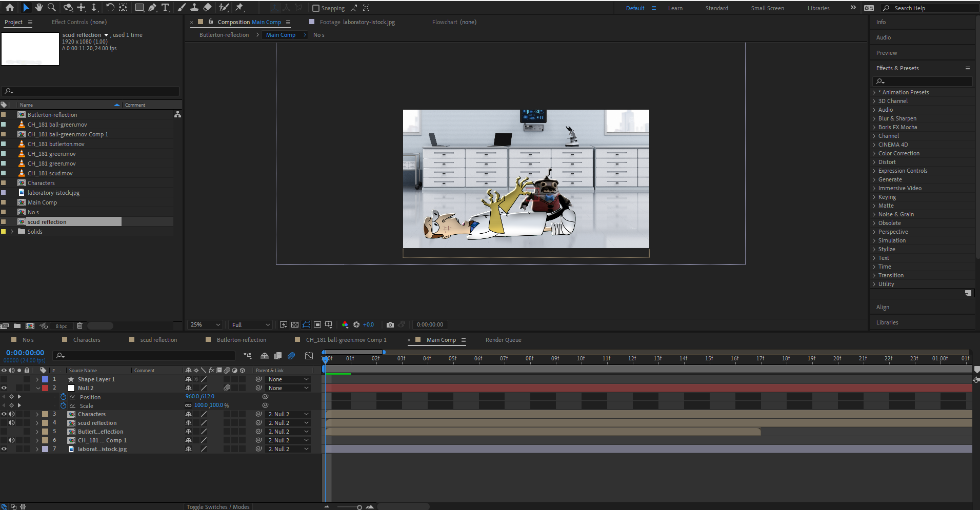Select the Pen tool in the toolbar
The image size is (980, 510).
152,8
